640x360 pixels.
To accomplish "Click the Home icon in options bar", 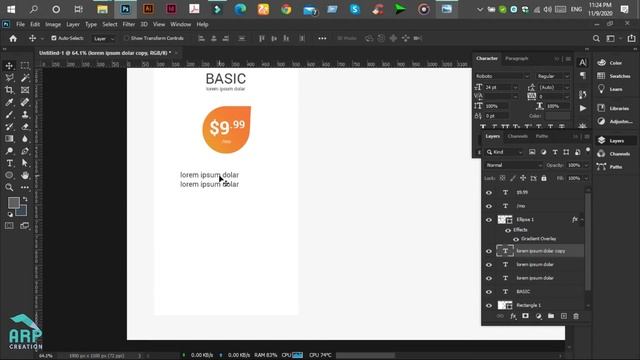I will pos(13,38).
